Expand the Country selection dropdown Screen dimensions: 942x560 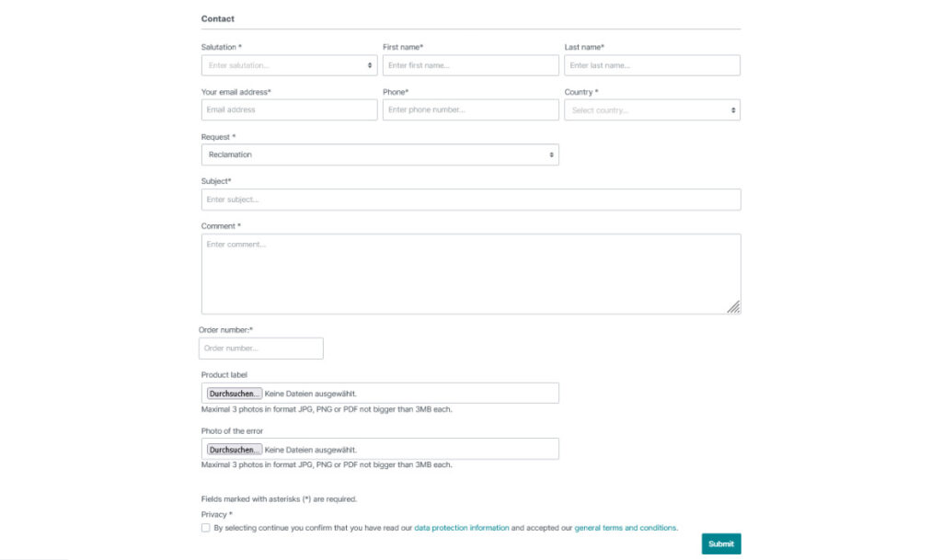tap(652, 109)
